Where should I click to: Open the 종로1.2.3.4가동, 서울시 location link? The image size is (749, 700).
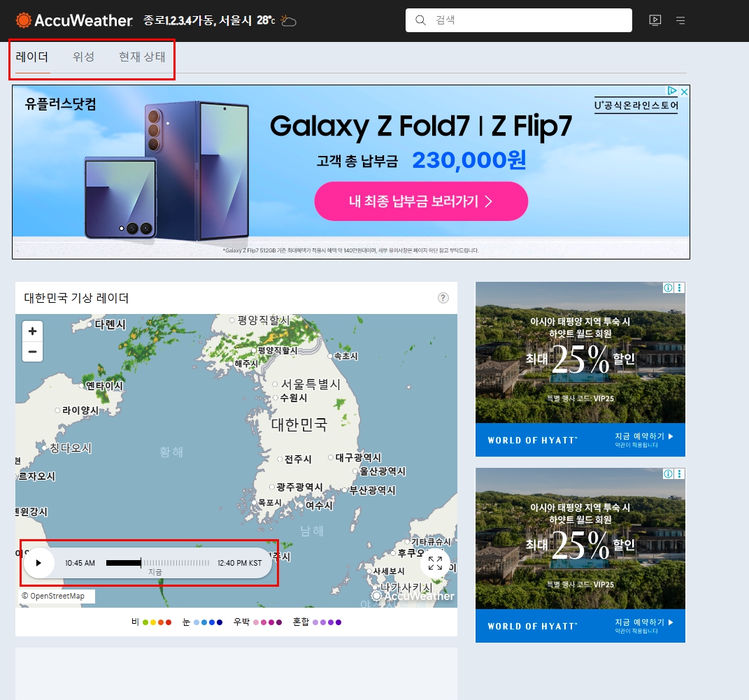click(x=197, y=20)
